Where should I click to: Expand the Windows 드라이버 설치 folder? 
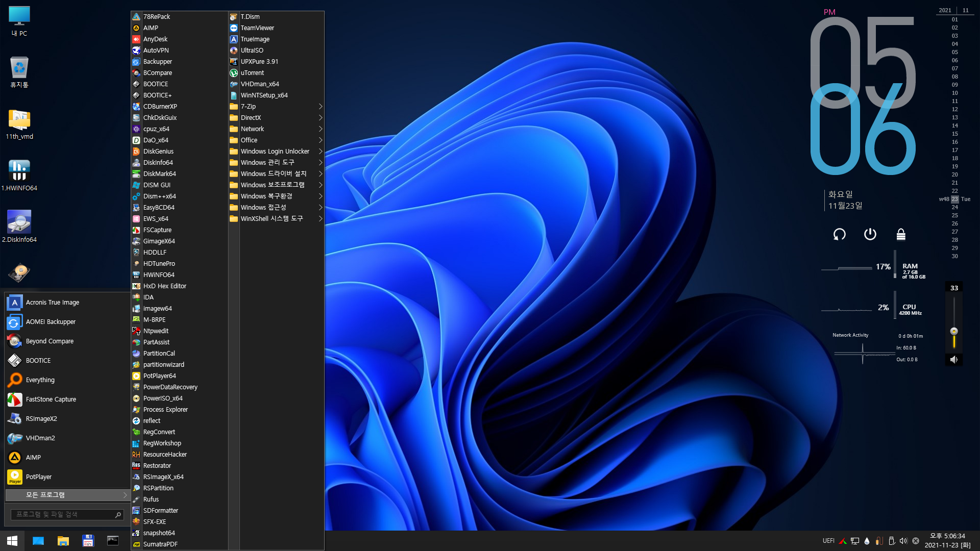point(276,174)
